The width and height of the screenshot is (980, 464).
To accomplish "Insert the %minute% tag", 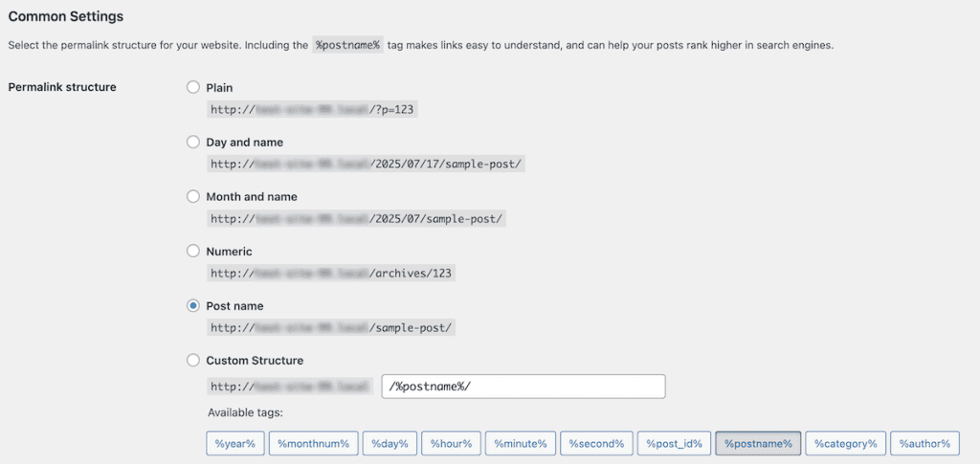I will [x=521, y=443].
